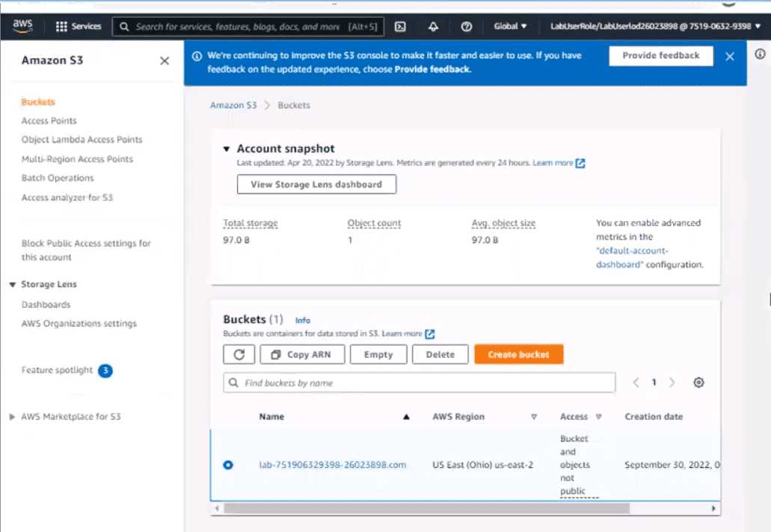Expand AWS Marketplace for S3
Screen dimensions: 771x532
(x=13, y=417)
